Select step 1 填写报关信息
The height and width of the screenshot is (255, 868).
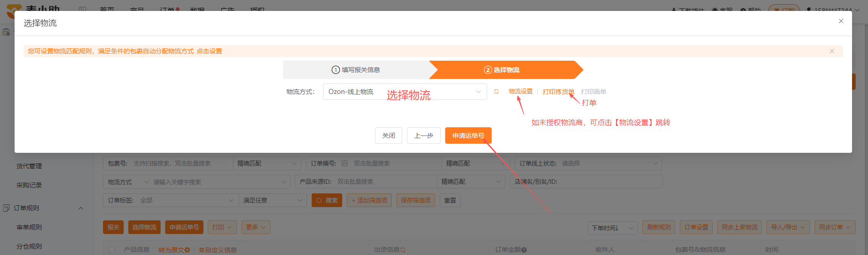point(356,70)
